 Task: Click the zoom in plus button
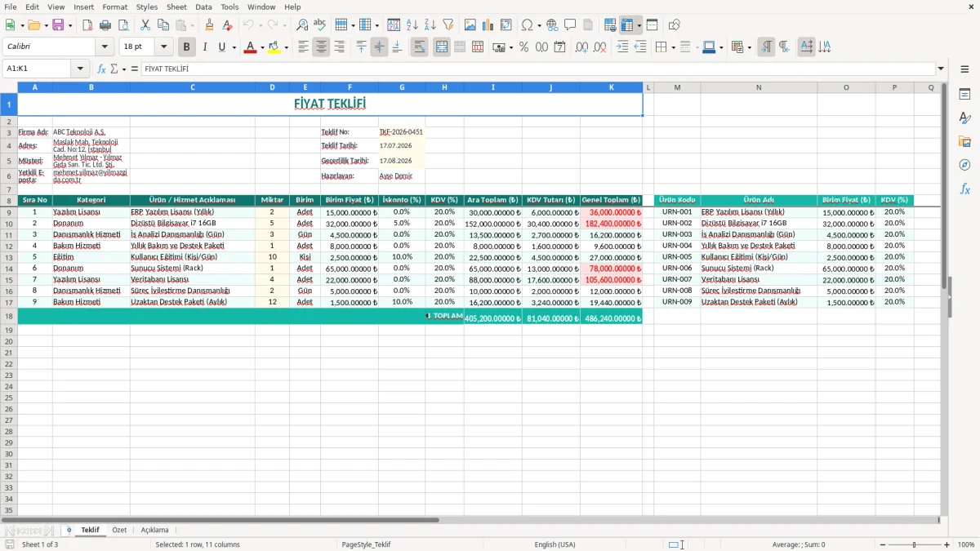pos(947,544)
